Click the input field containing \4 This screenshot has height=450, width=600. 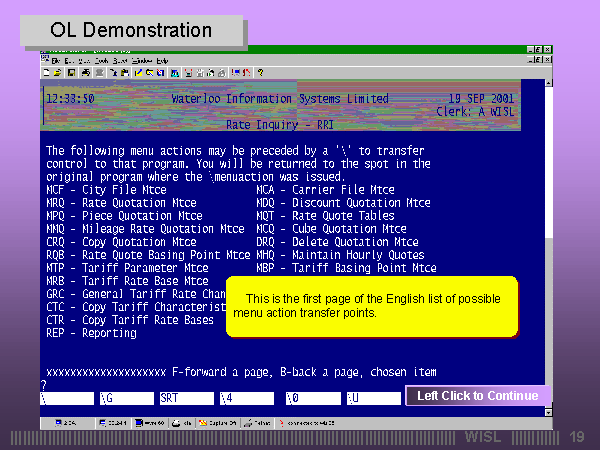click(x=245, y=398)
